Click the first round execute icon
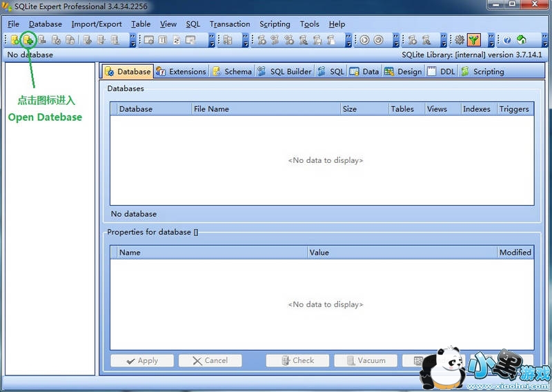Image resolution: width=552 pixels, height=392 pixels. coord(364,40)
